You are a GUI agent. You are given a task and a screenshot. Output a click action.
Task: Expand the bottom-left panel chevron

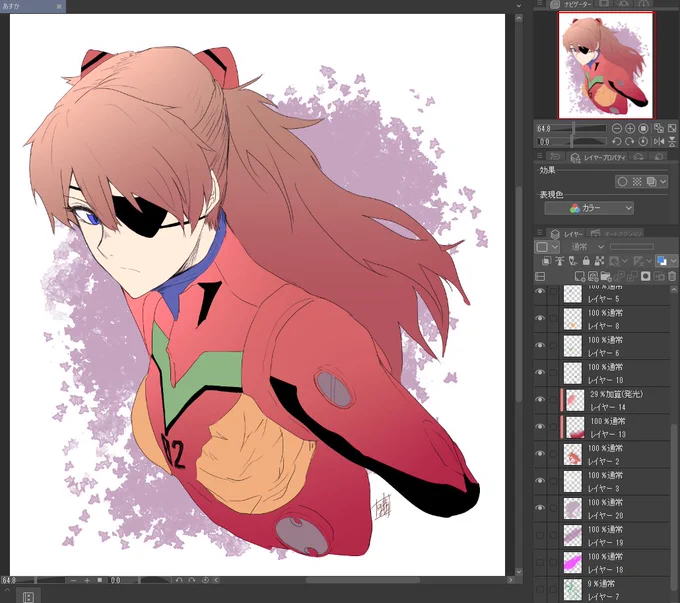[7, 590]
